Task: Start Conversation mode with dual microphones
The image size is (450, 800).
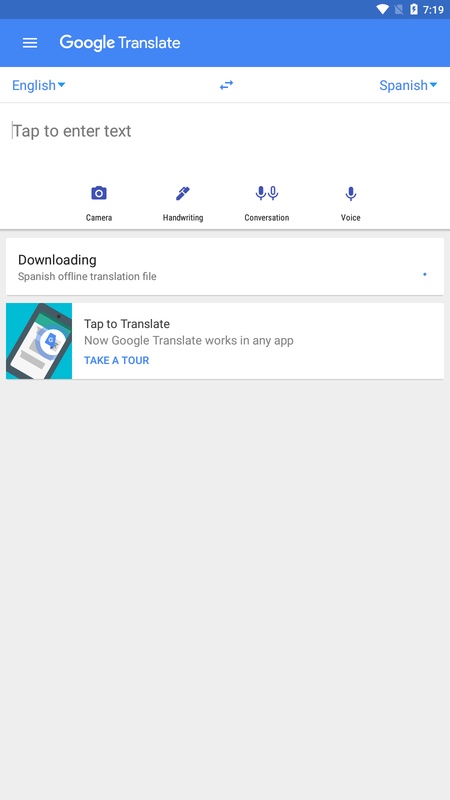Action: tap(267, 193)
